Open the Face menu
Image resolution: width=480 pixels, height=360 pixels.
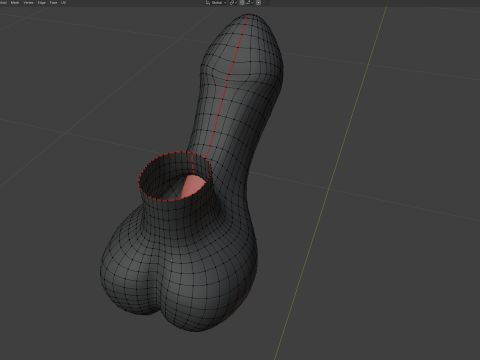click(53, 2)
